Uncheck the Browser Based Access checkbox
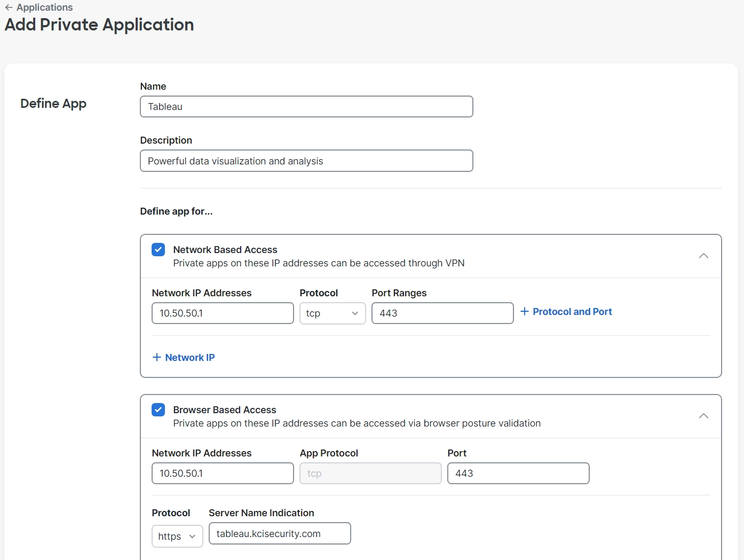 159,410
